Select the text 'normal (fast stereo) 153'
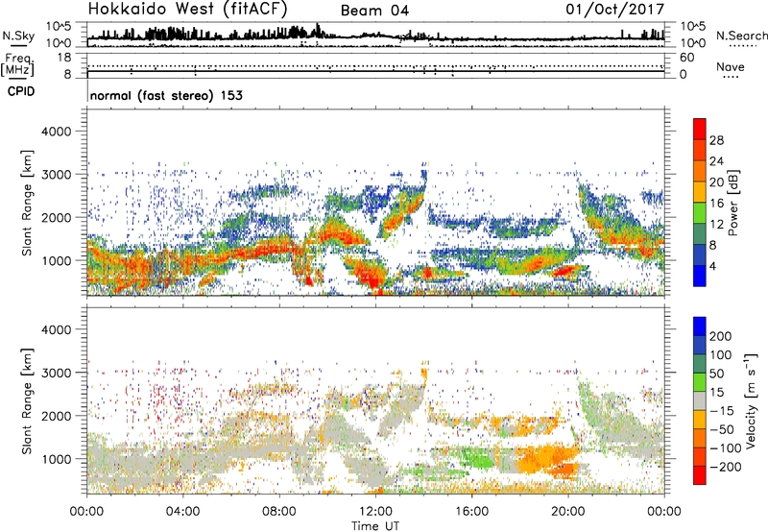The height and width of the screenshot is (532, 768). [166, 96]
